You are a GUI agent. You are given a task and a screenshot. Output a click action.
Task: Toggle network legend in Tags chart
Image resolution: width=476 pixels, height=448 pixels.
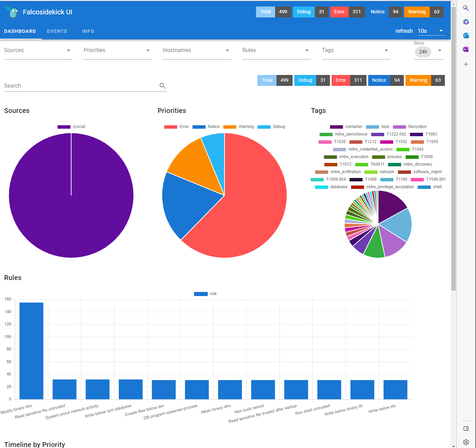(379, 172)
